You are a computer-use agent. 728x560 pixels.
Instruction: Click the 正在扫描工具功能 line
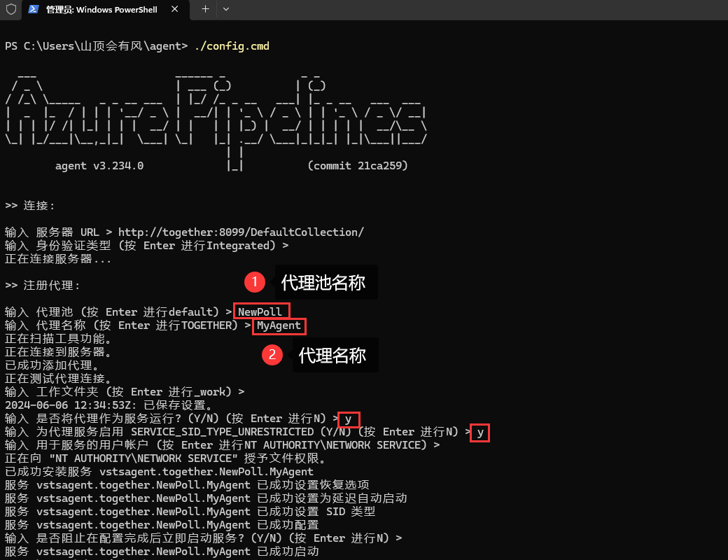coord(58,339)
